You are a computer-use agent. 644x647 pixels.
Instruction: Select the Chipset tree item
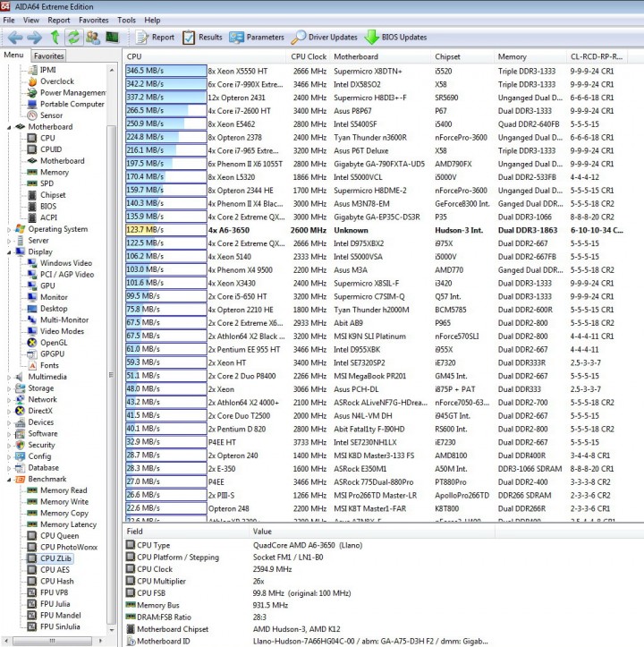tap(53, 195)
